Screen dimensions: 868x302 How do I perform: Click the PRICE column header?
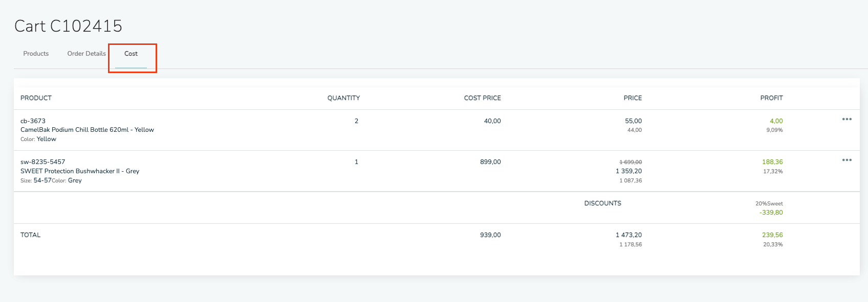tap(633, 98)
